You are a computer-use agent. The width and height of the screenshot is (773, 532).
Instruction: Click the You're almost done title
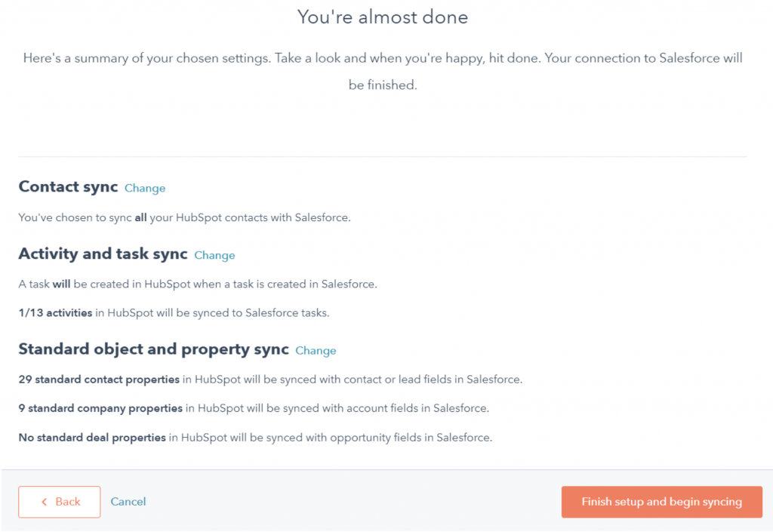[x=383, y=17]
